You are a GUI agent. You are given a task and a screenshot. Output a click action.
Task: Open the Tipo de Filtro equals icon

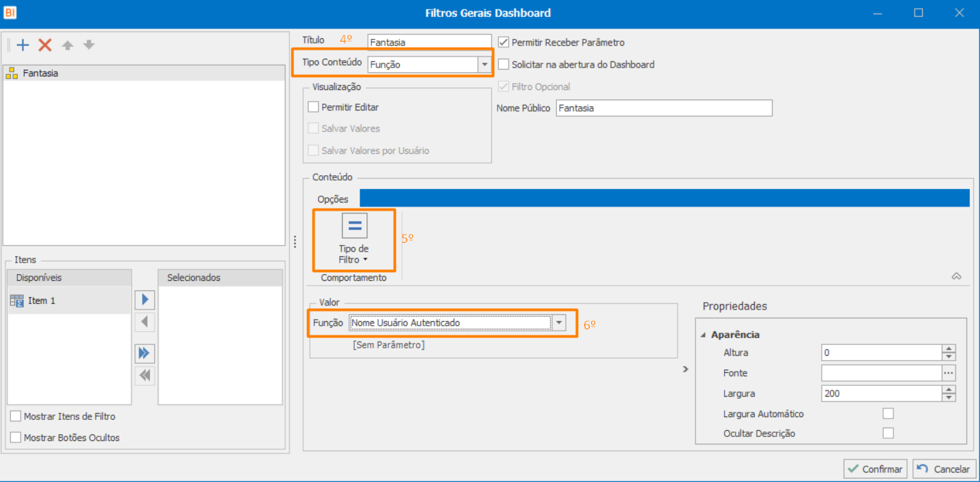[x=354, y=226]
